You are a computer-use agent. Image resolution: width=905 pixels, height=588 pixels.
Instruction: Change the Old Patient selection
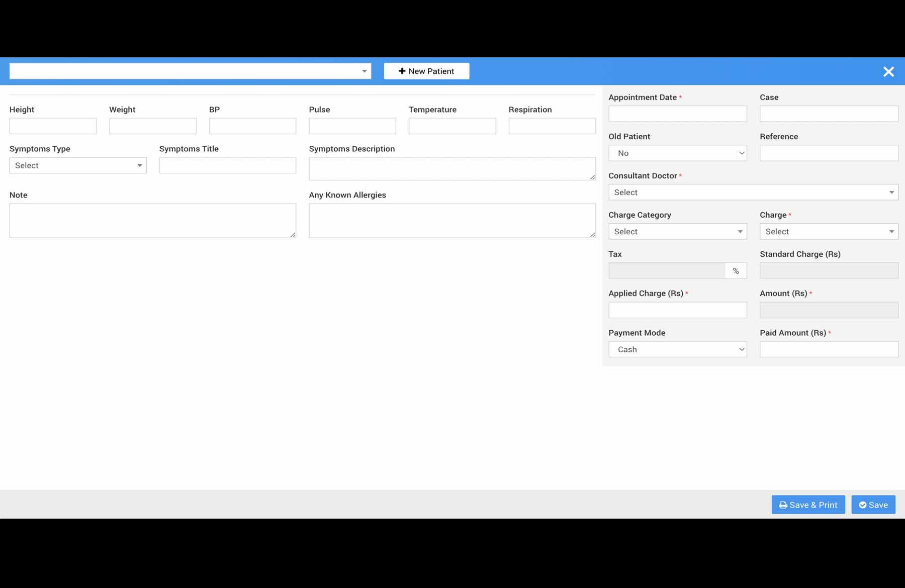click(x=677, y=153)
